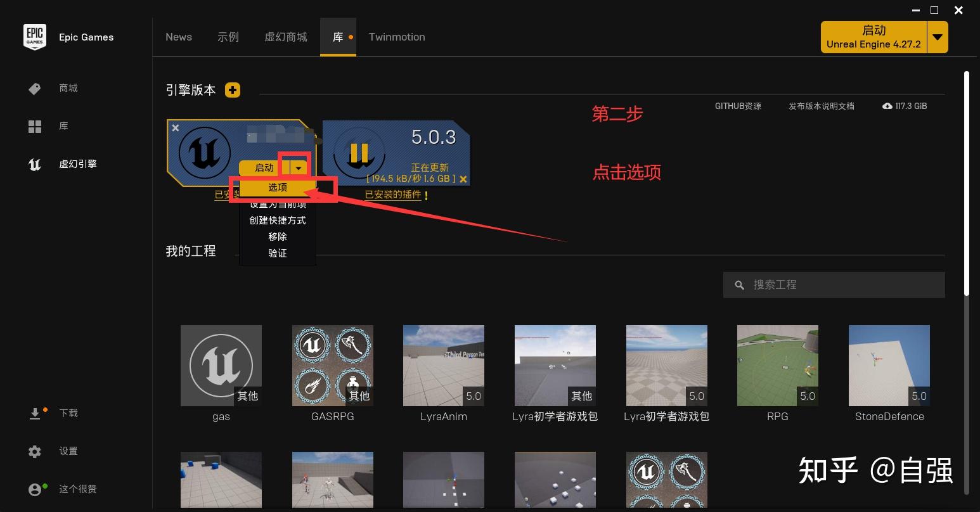Open the 发布版本说明文档 release notes link
Image resolution: width=980 pixels, height=512 pixels.
[x=822, y=106]
